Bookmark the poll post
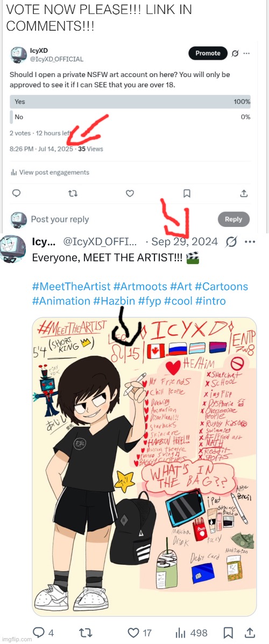 (187, 193)
